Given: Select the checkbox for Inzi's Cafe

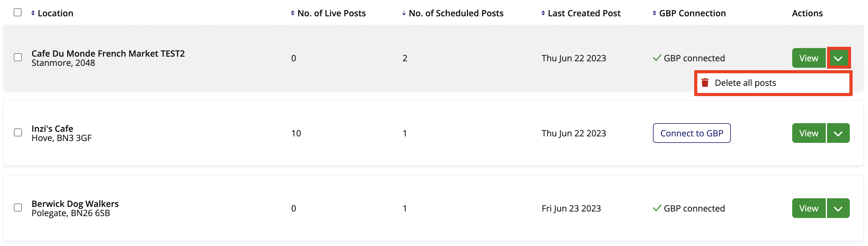Looking at the screenshot, I should pyautogui.click(x=18, y=133).
